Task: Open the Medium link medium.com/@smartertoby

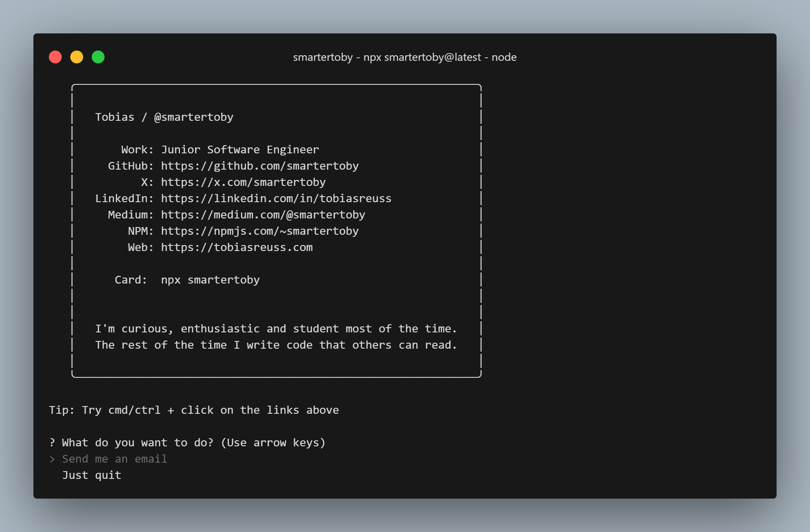Action: click(263, 215)
